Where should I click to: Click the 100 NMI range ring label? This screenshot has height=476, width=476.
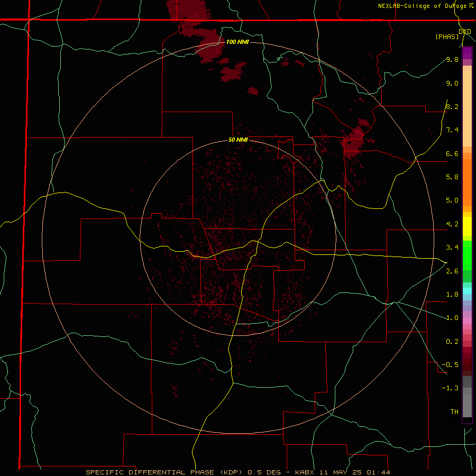click(x=237, y=42)
